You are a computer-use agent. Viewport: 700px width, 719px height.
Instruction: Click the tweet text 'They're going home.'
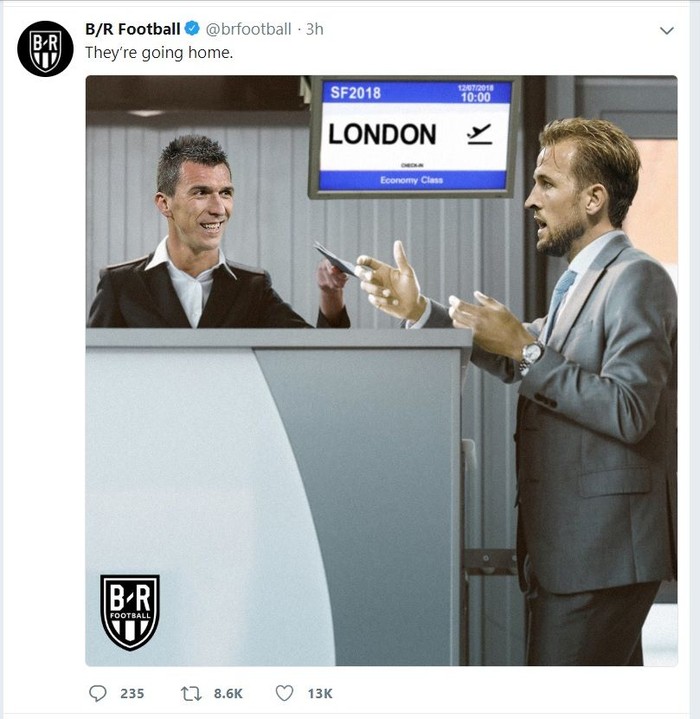pos(158,53)
